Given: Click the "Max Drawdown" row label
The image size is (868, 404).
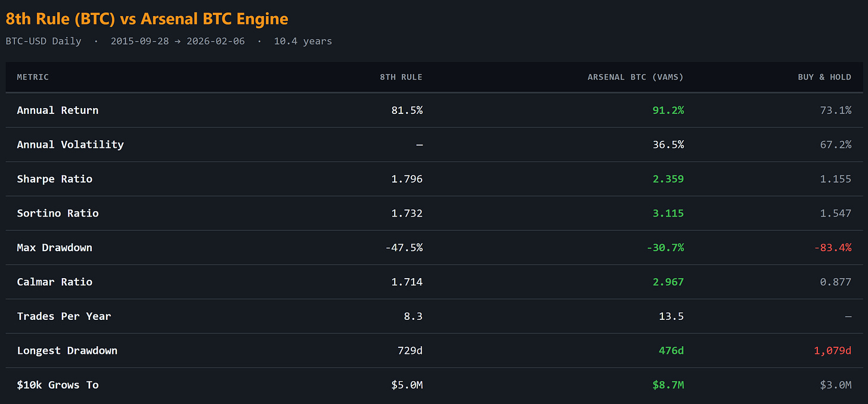Looking at the screenshot, I should 55,247.
